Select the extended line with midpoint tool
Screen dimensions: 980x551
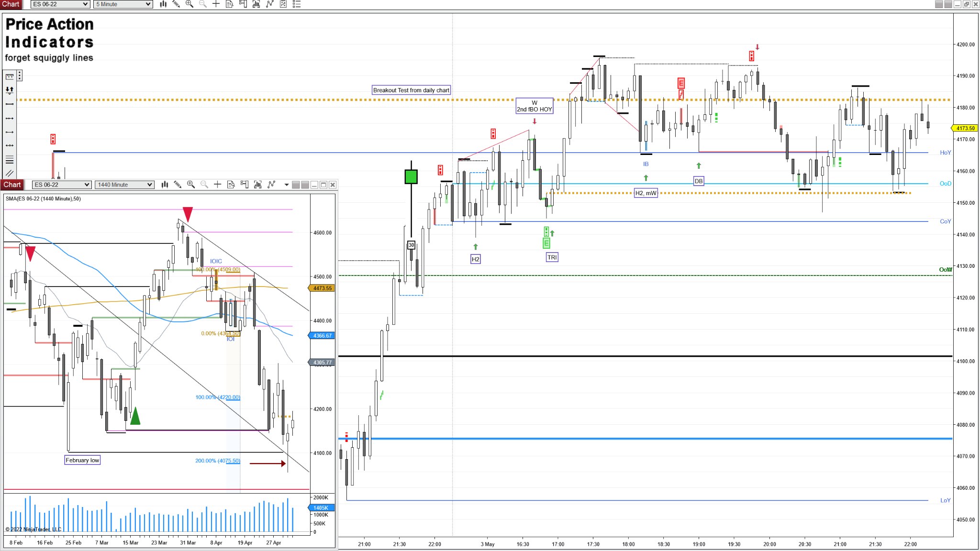[10, 118]
